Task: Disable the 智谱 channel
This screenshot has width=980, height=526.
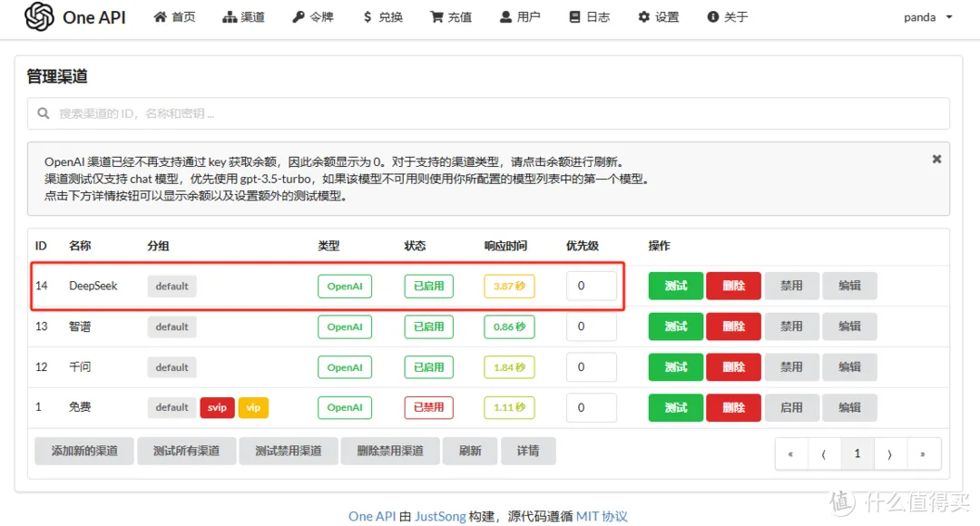Action: pos(791,326)
